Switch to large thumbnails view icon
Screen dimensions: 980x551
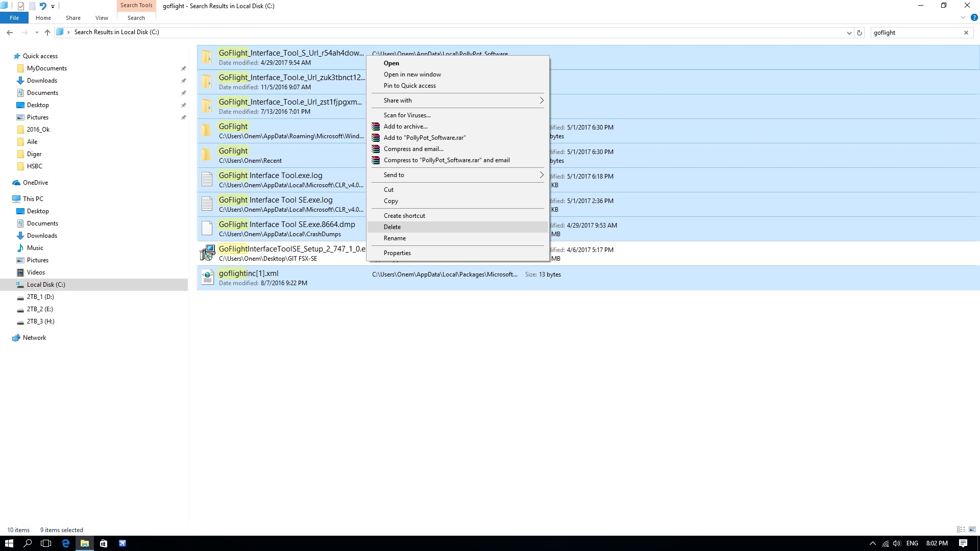pyautogui.click(x=972, y=530)
